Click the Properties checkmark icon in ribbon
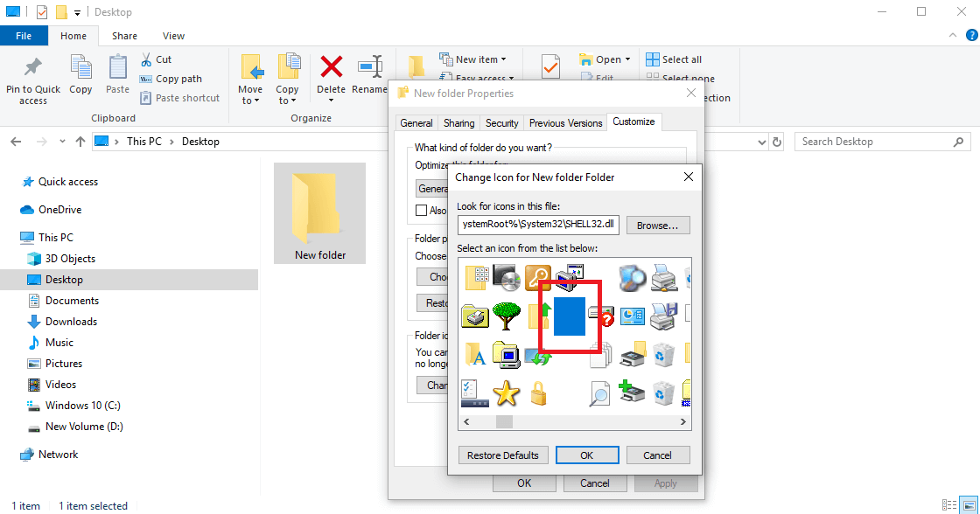Screen dimensions: 980x514 (550, 66)
